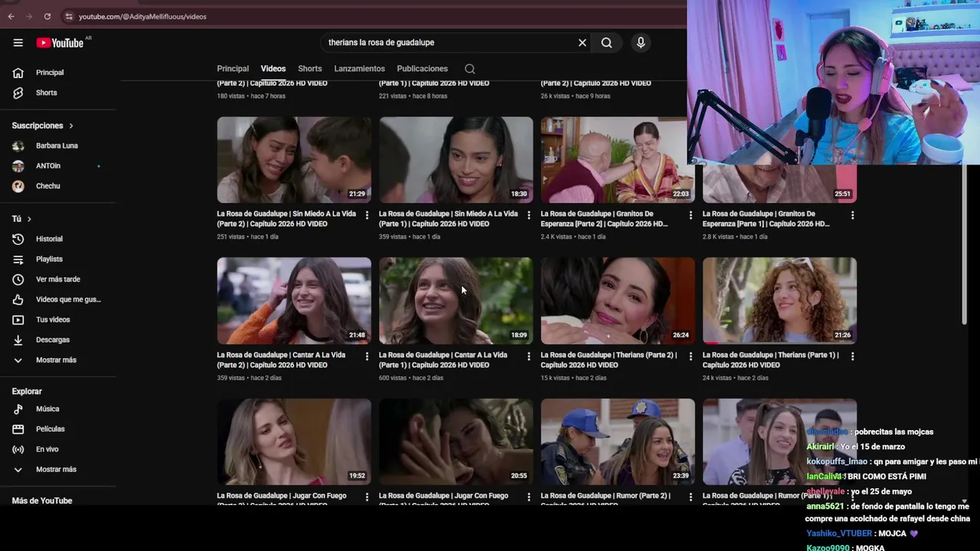Play Cantar A La Vida Parte 2 thumbnail
Screen dimensions: 980x551
pos(294,301)
